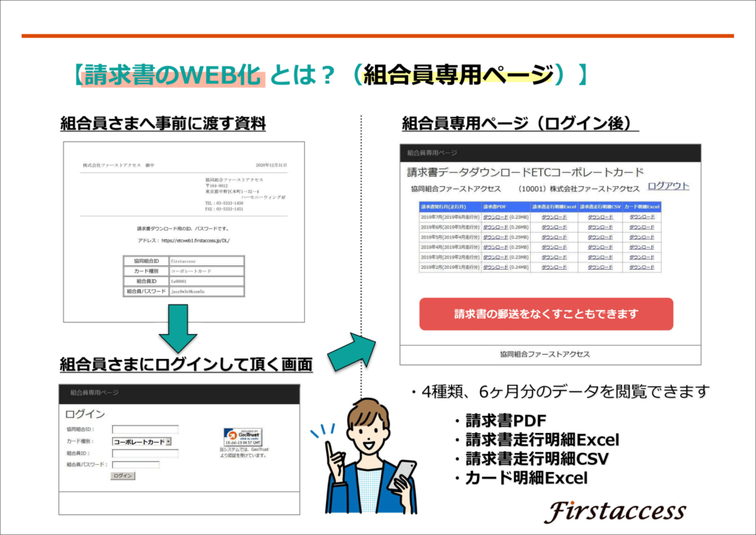The height and width of the screenshot is (535, 756).
Task: Click the ログイン submit button
Action: pyautogui.click(x=123, y=476)
